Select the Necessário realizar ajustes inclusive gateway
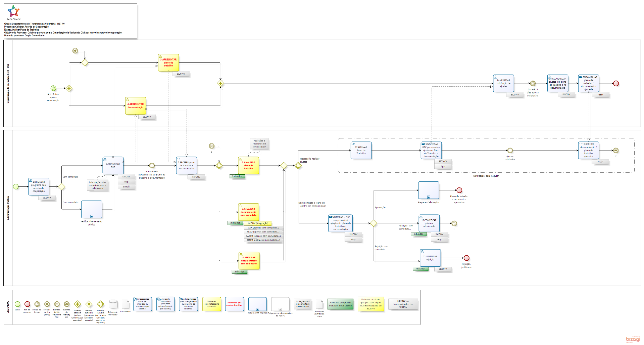 (x=298, y=165)
